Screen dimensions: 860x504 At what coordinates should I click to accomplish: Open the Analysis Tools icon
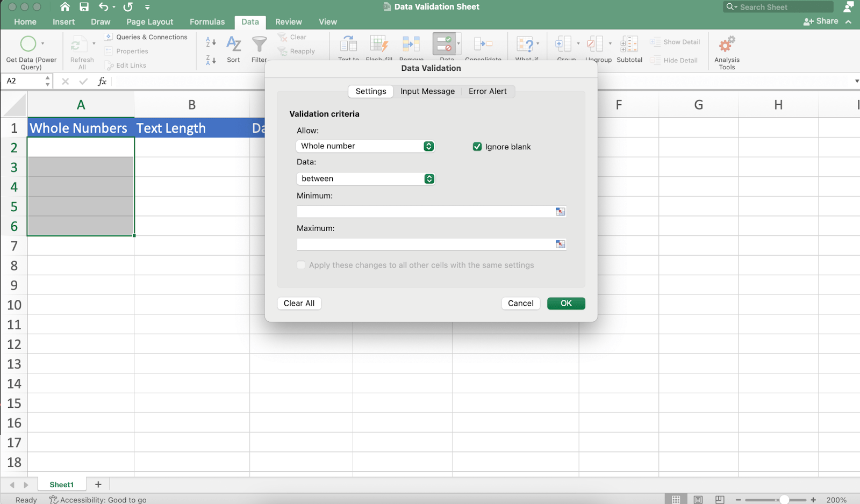[x=727, y=44]
